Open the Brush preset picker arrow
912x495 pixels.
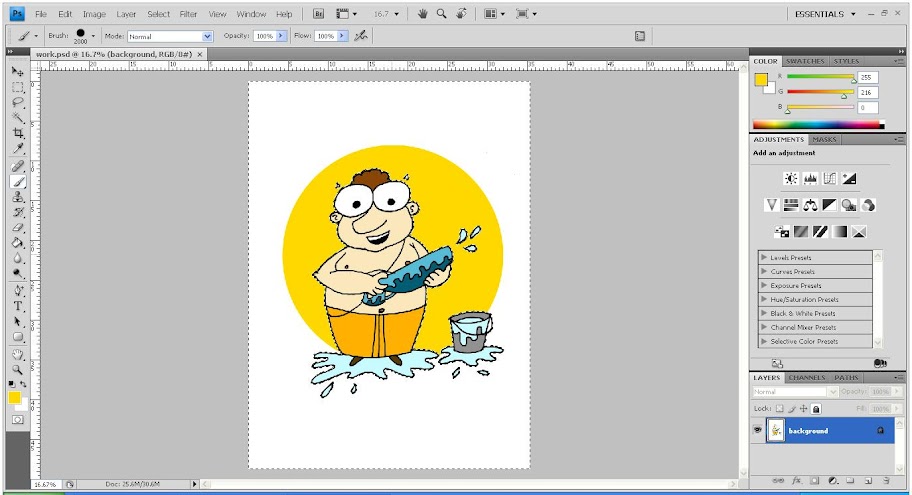(x=93, y=36)
